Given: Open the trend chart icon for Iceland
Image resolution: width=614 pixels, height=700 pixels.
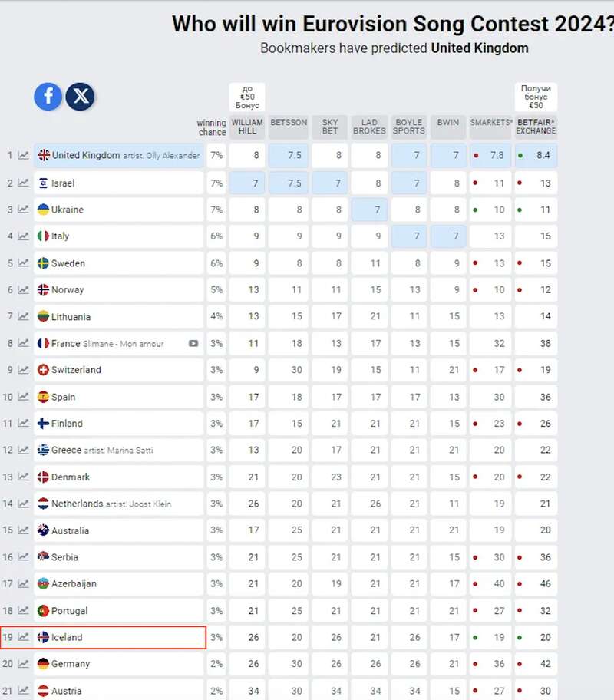Looking at the screenshot, I should [x=24, y=637].
